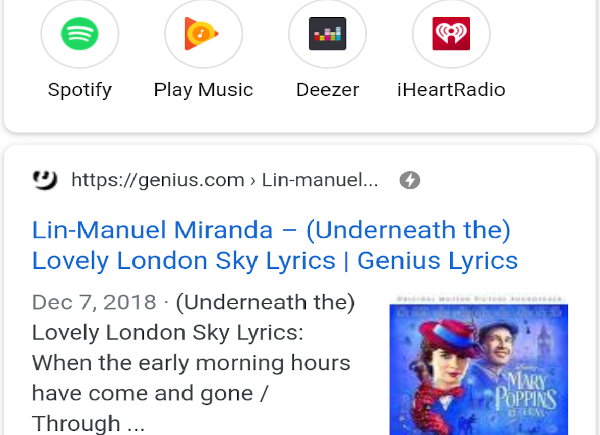Image resolution: width=600 pixels, height=435 pixels.
Task: Select the 'Deezer' text label
Action: (328, 90)
